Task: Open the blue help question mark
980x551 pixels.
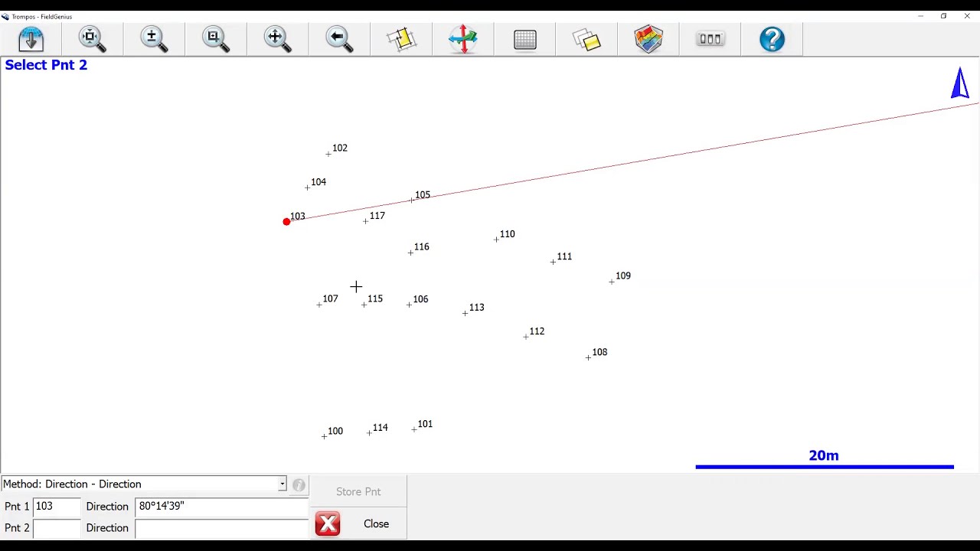Action: (x=773, y=39)
